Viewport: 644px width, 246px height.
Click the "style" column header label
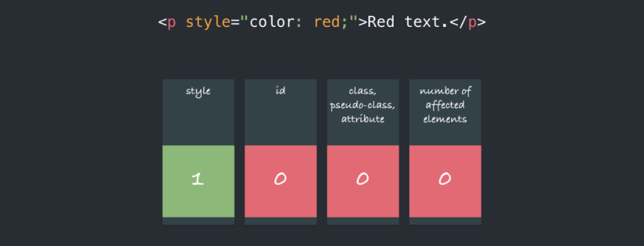pyautogui.click(x=198, y=91)
